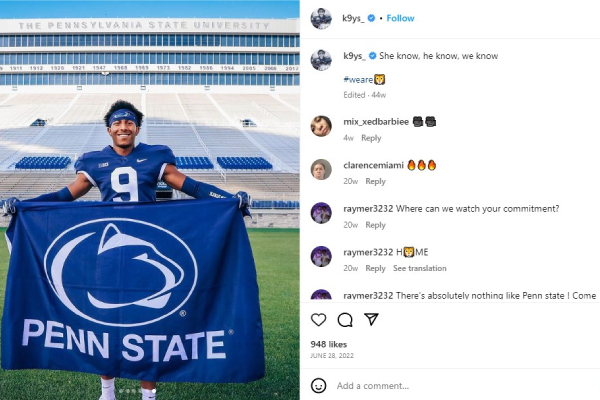
Task: Open the emoji picker smiley icon
Action: click(x=319, y=385)
